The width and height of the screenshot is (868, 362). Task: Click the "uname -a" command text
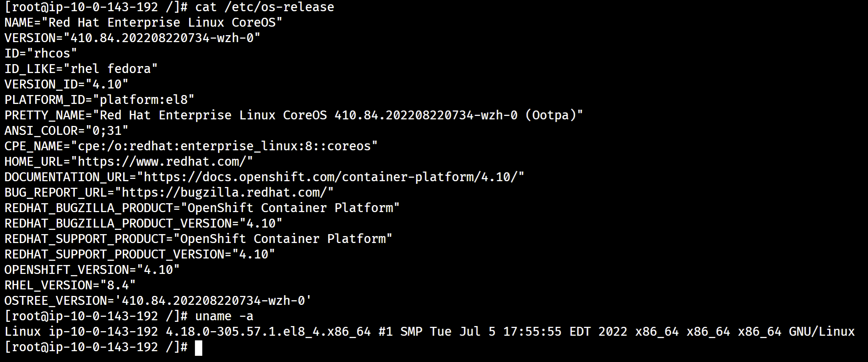click(x=224, y=316)
